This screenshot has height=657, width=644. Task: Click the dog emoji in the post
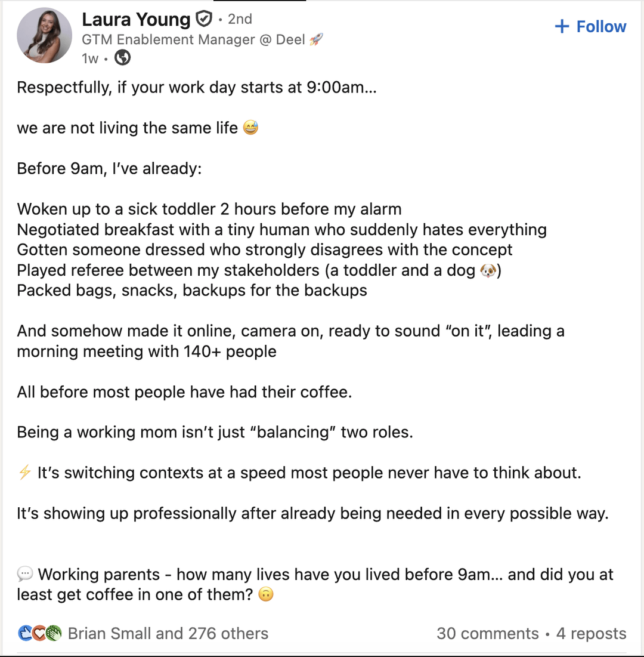point(488,271)
